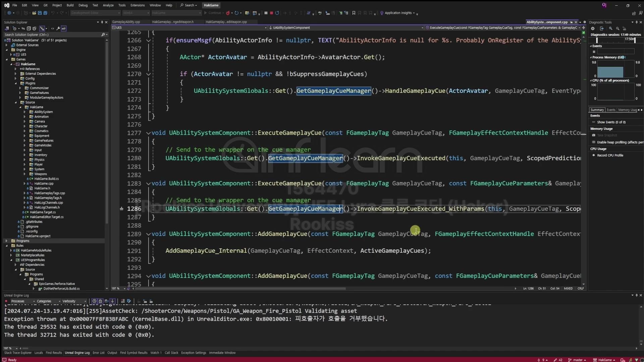Click the Stop Debugging red square icon
Image resolution: width=644 pixels, height=362 pixels.
coord(271,13)
